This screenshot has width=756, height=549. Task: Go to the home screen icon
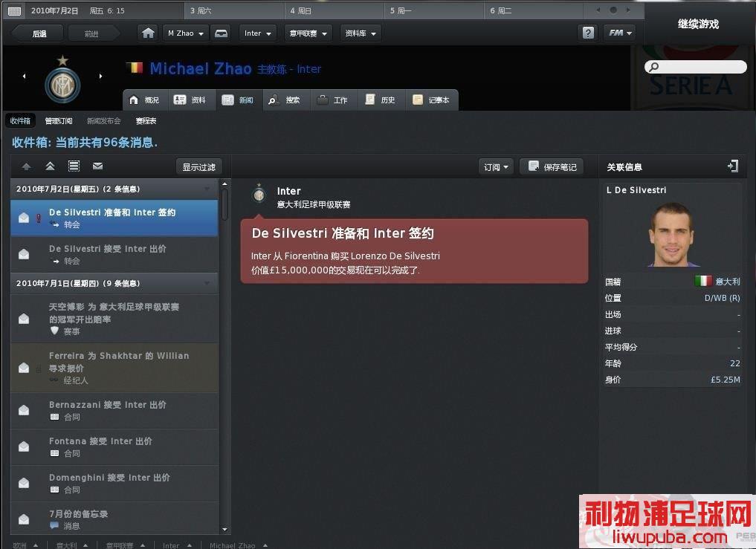pos(148,33)
